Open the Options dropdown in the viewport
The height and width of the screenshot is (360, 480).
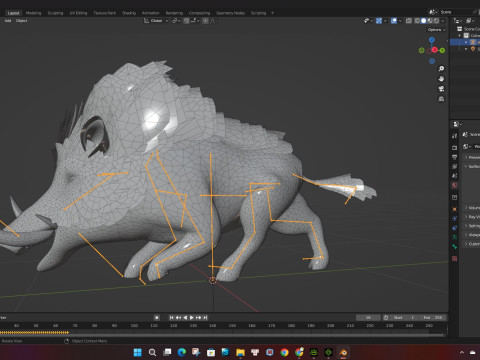[x=436, y=30]
